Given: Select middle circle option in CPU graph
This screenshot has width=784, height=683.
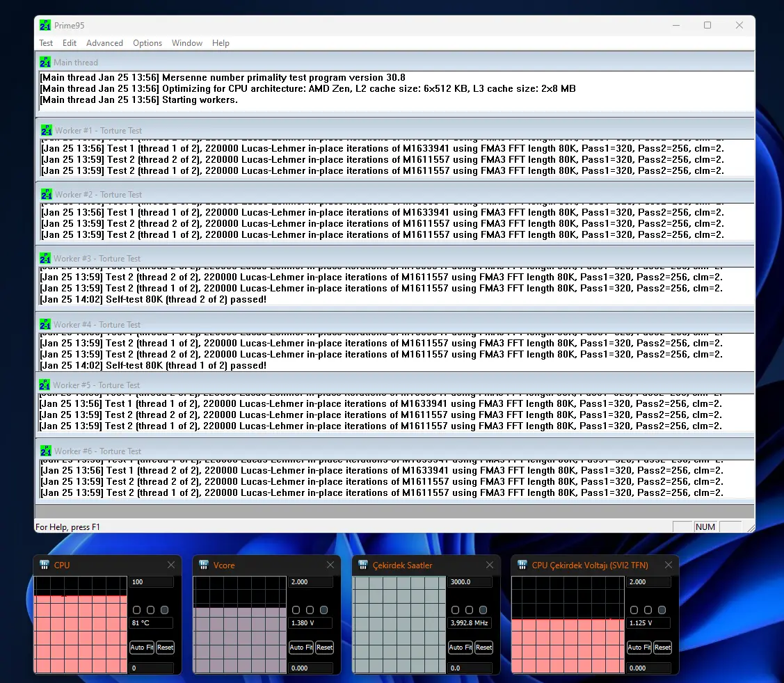Looking at the screenshot, I should (150, 610).
